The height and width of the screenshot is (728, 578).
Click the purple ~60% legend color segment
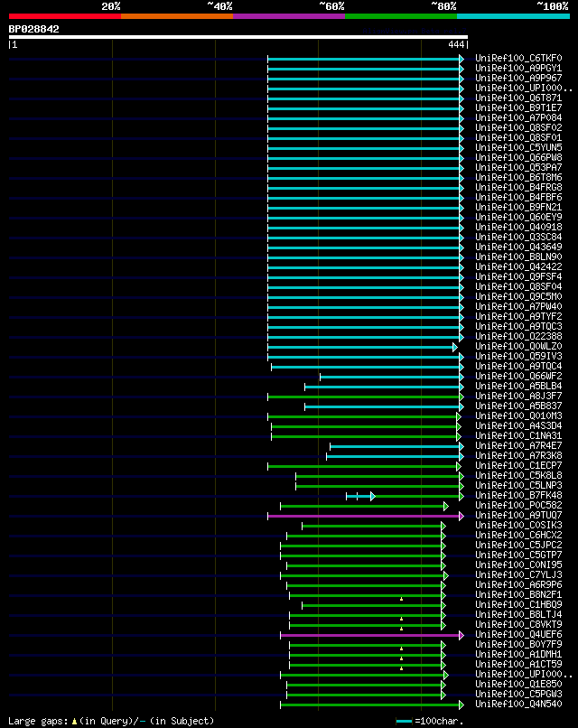click(289, 16)
